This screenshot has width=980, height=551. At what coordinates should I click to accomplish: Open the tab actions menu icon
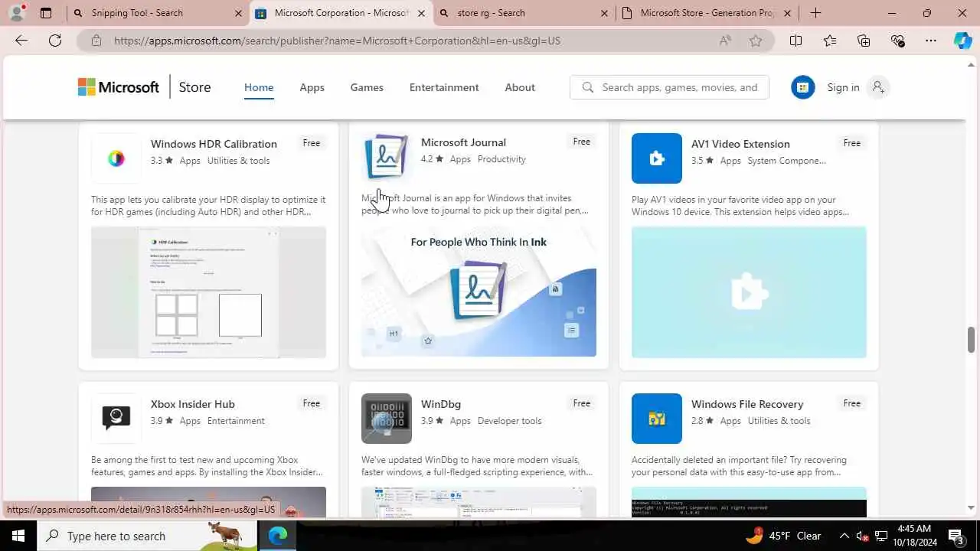pos(46,13)
